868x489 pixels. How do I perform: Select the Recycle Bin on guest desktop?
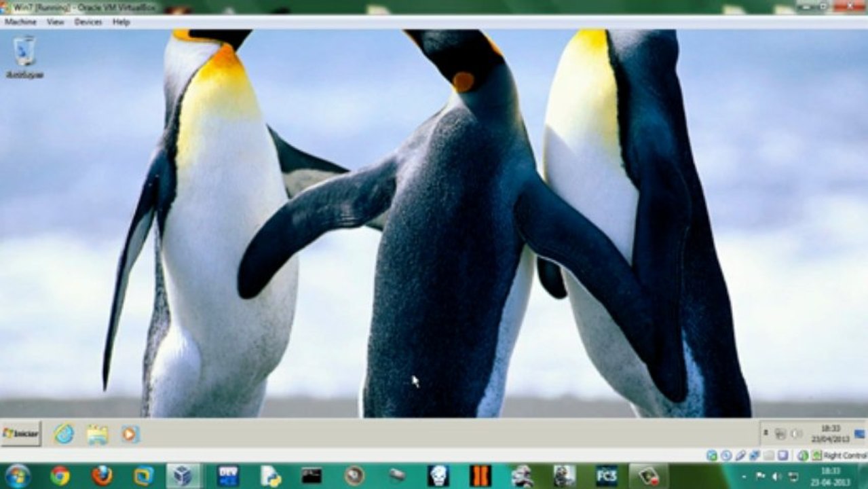tap(24, 57)
